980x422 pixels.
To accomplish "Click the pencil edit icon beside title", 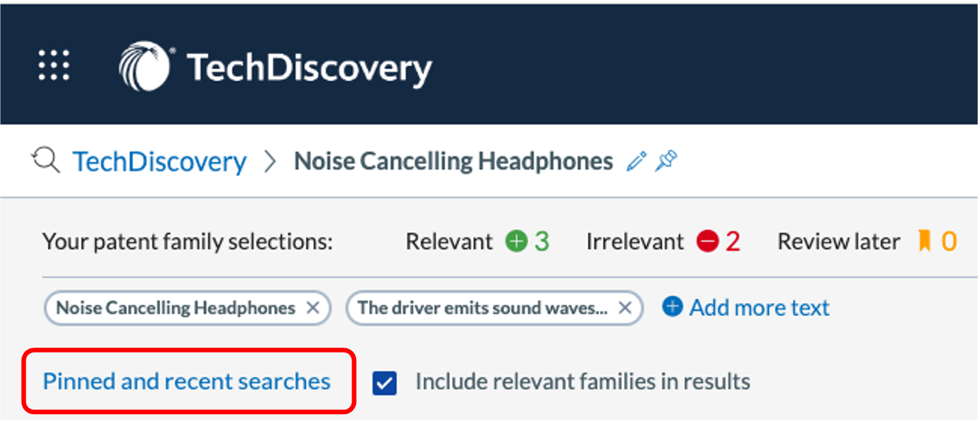I will coord(636,161).
